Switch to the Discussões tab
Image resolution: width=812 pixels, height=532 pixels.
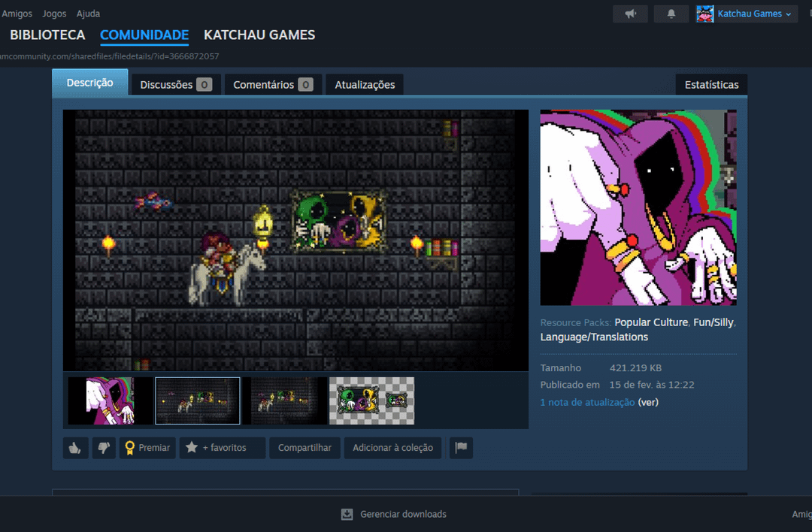176,85
